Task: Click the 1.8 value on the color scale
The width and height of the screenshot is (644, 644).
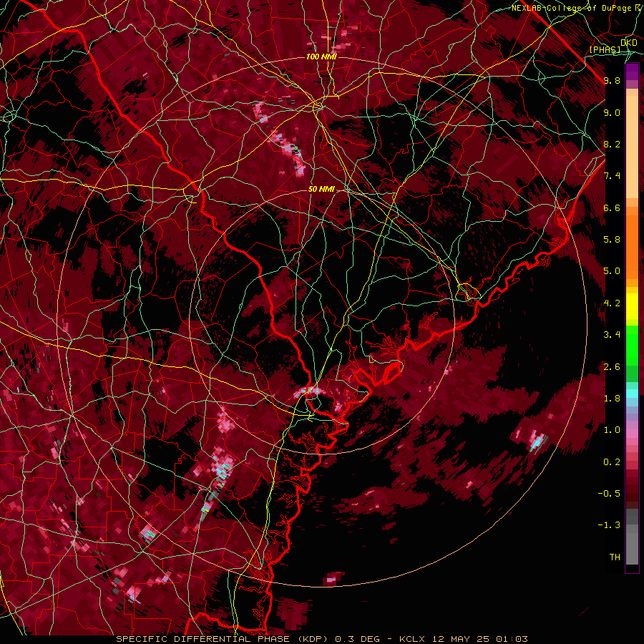Action: [612, 399]
